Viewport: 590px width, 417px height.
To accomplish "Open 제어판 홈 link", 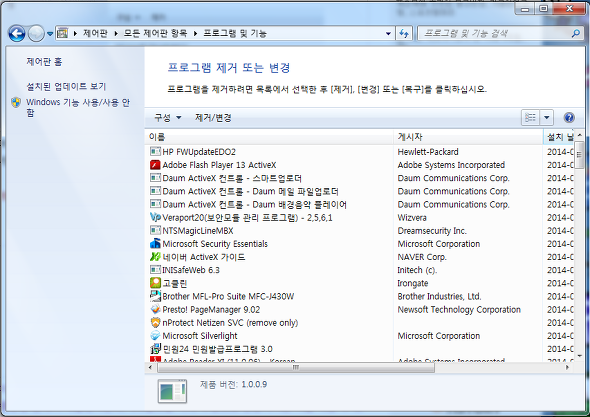I will pos(44,61).
